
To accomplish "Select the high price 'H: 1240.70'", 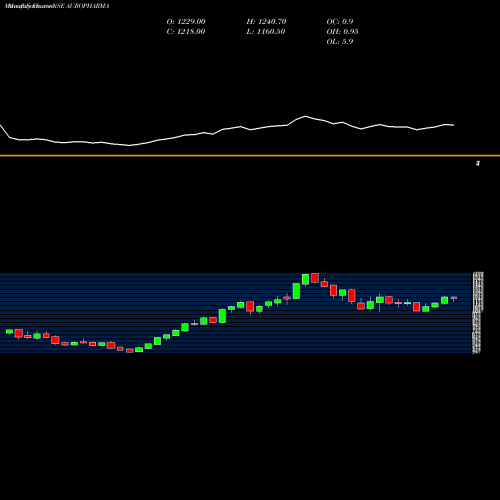I will point(266,22).
